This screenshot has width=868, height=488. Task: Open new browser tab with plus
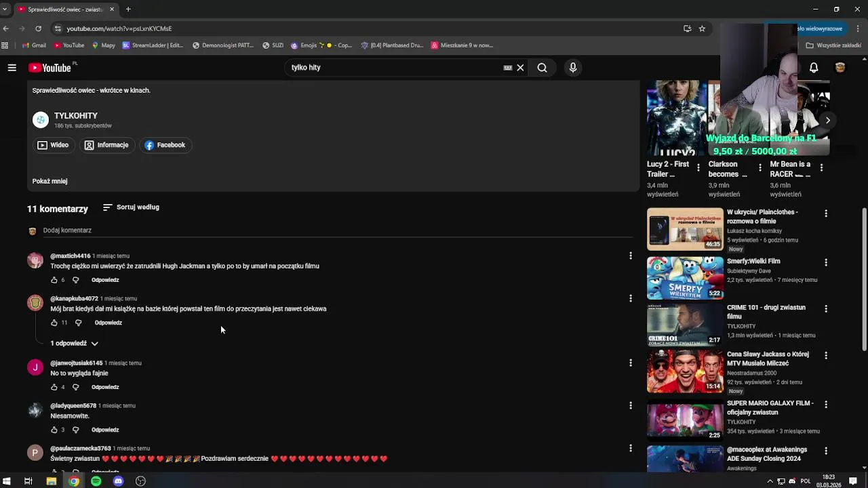tap(128, 9)
